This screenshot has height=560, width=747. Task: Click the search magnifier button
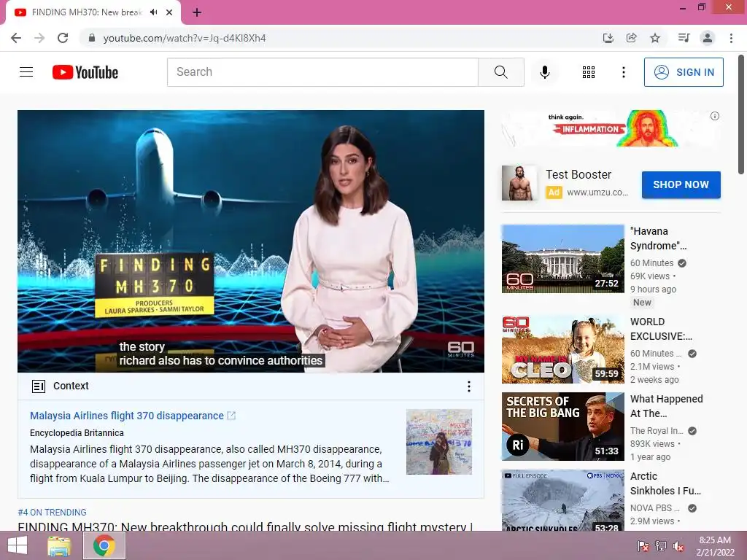[x=500, y=72]
